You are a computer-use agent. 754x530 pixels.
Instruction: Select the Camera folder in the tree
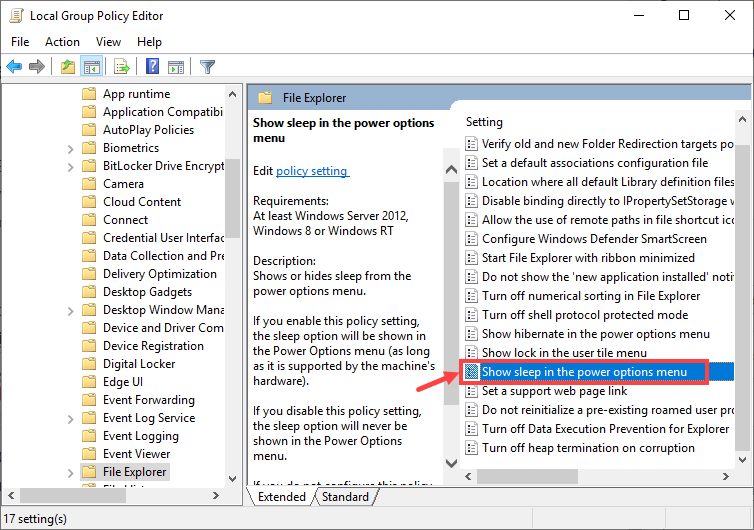point(123,184)
